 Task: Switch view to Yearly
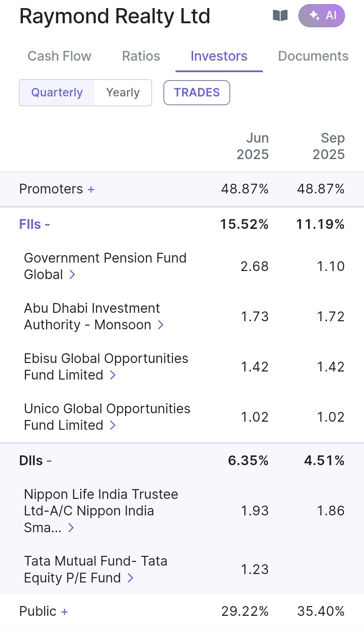click(x=123, y=93)
